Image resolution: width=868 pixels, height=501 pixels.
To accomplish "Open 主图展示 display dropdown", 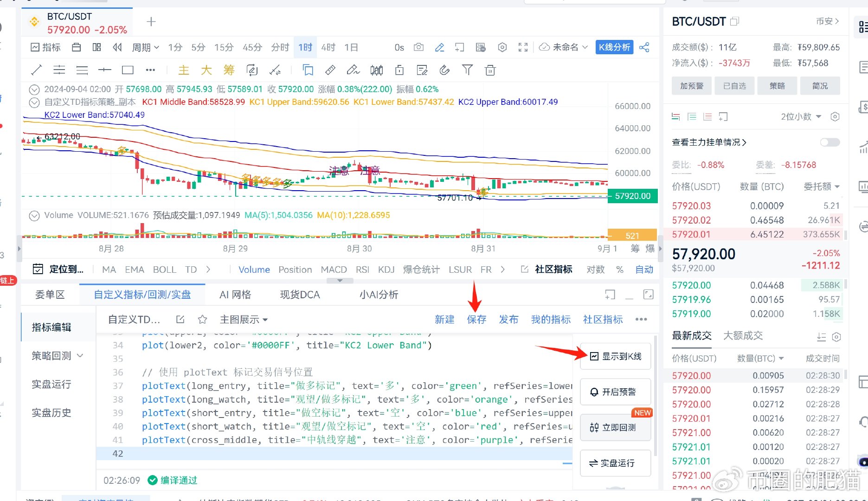I will 244,319.
